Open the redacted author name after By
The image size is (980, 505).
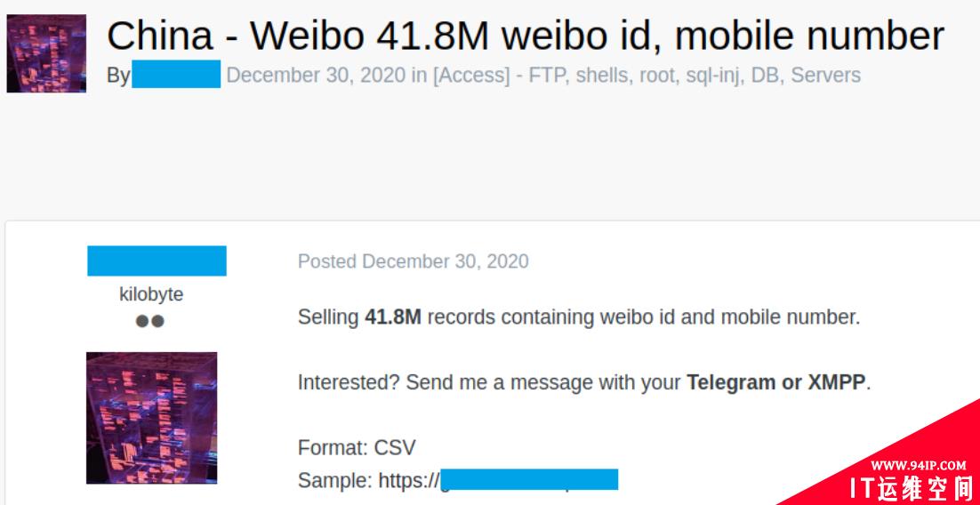pyautogui.click(x=176, y=75)
